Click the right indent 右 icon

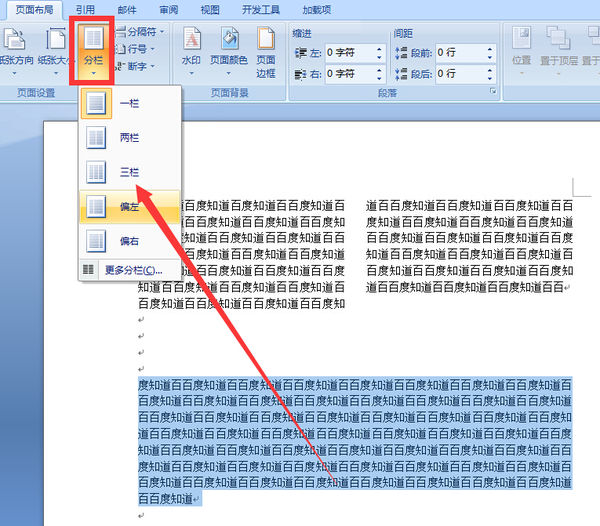301,74
